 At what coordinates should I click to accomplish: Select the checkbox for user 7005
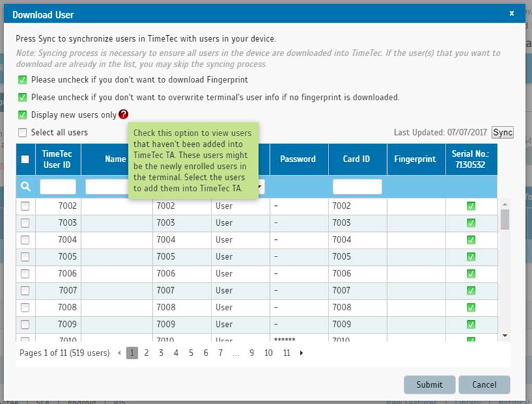(25, 257)
